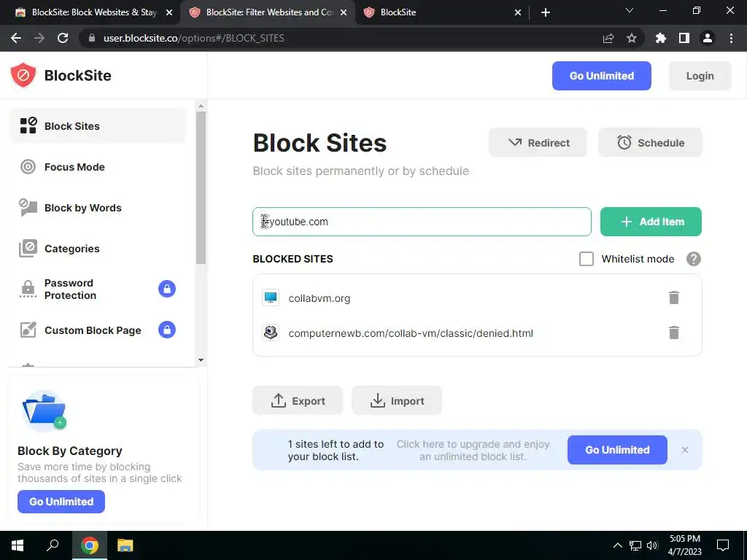The height and width of the screenshot is (560, 747).
Task: Click Go Unlimited in the top header
Action: coord(601,76)
